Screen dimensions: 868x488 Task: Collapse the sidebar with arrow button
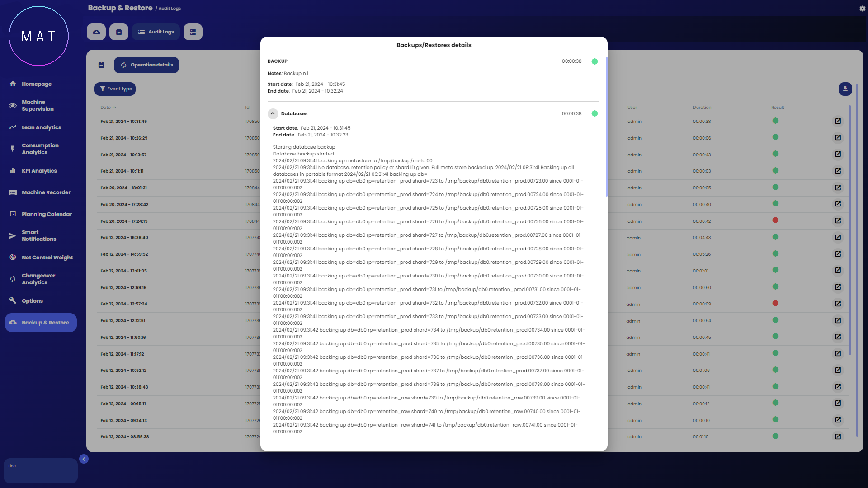click(x=84, y=459)
